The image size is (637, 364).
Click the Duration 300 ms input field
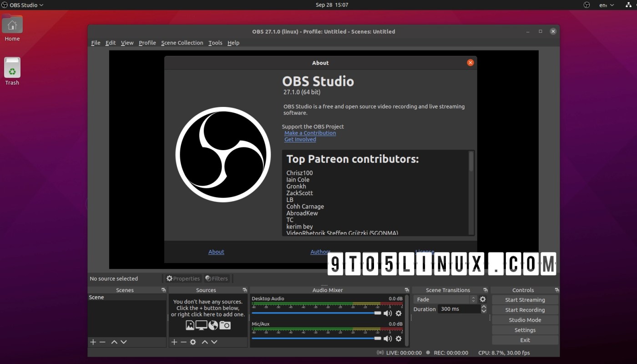click(x=459, y=309)
